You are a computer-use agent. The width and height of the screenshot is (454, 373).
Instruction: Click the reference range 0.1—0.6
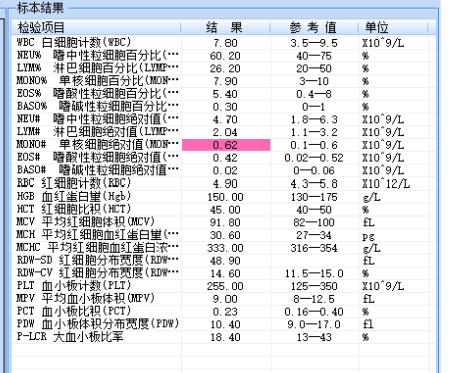click(x=314, y=145)
